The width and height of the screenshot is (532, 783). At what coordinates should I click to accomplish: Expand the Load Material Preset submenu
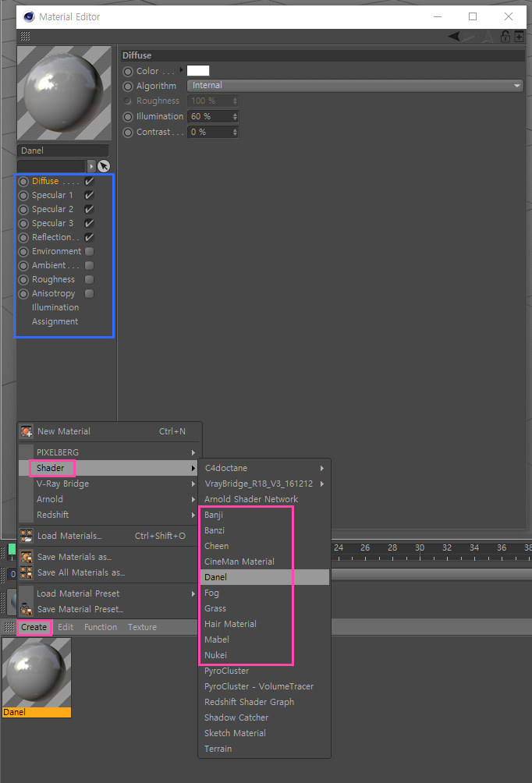(x=193, y=593)
